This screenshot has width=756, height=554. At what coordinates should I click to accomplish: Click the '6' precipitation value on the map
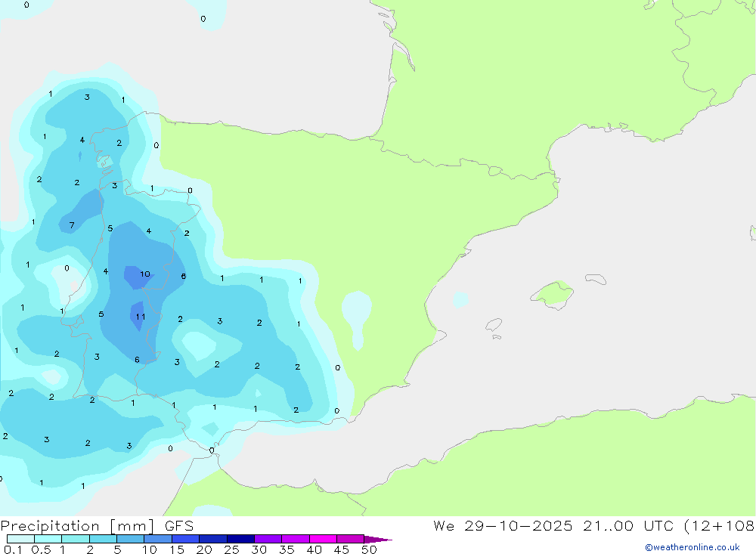pos(137,360)
